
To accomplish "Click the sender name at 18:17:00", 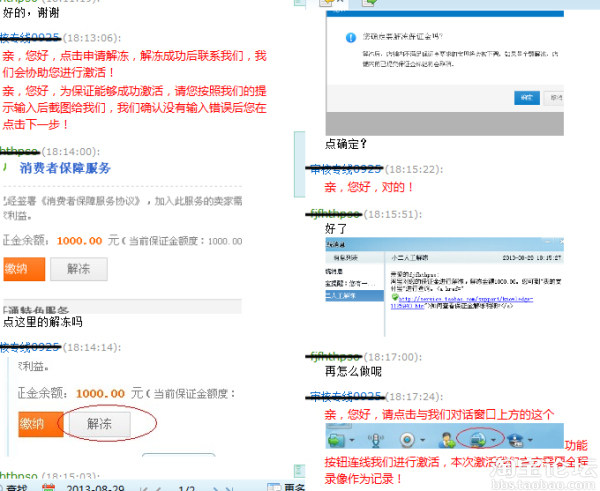I will coord(336,357).
